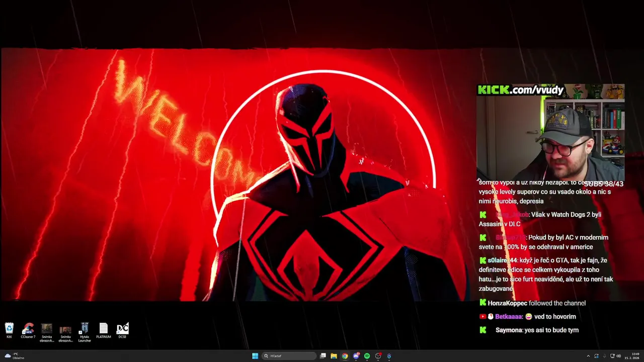Screen dimensions: 644x362
Task: Click the taskbar app icon right of Spotify
Action: 378,356
